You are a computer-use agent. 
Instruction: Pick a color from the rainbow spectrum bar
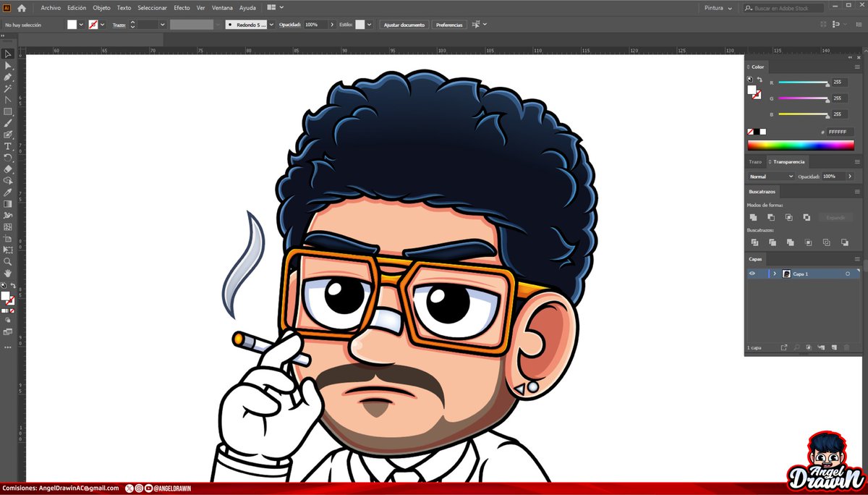coord(801,145)
